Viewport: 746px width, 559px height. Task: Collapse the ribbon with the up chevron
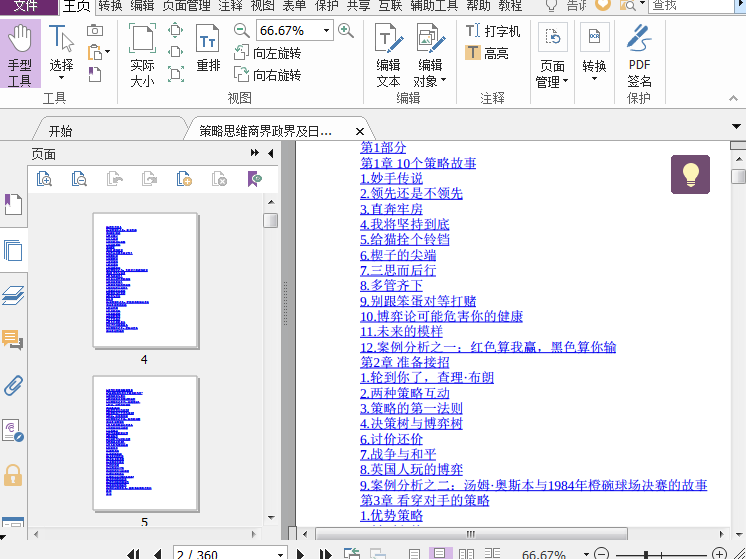[x=733, y=98]
